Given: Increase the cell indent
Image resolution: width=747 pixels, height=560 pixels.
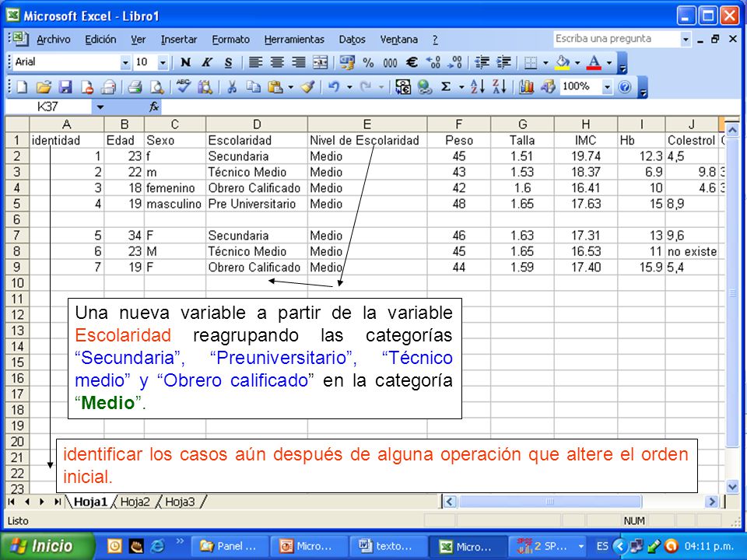Looking at the screenshot, I should point(503,62).
